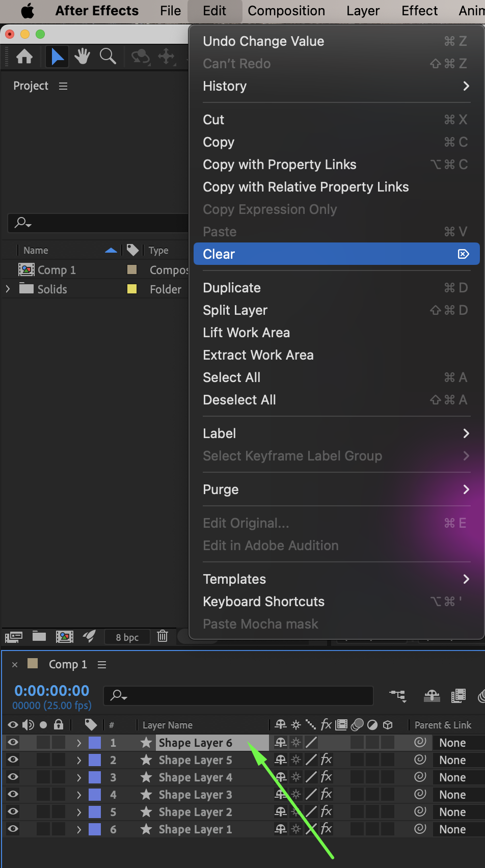Image resolution: width=485 pixels, height=868 pixels.
Task: Open Parent dropdown for Shape Layer 2
Action: click(x=459, y=812)
